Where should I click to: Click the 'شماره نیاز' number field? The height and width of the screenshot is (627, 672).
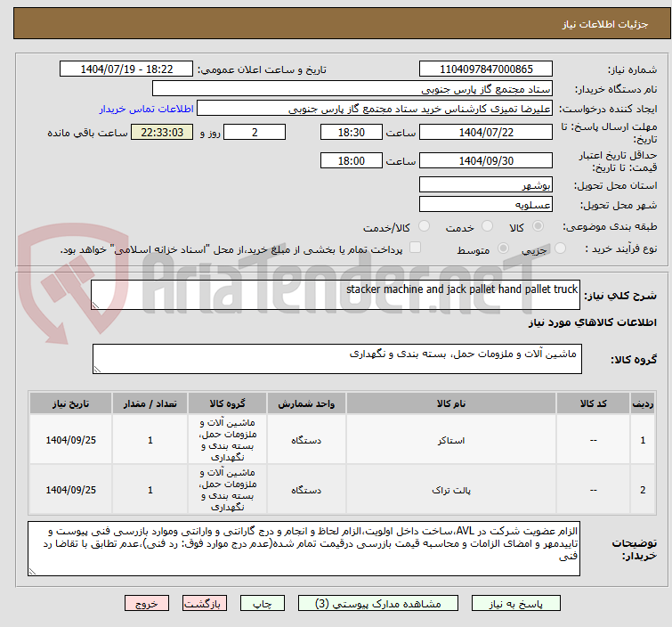(486, 69)
